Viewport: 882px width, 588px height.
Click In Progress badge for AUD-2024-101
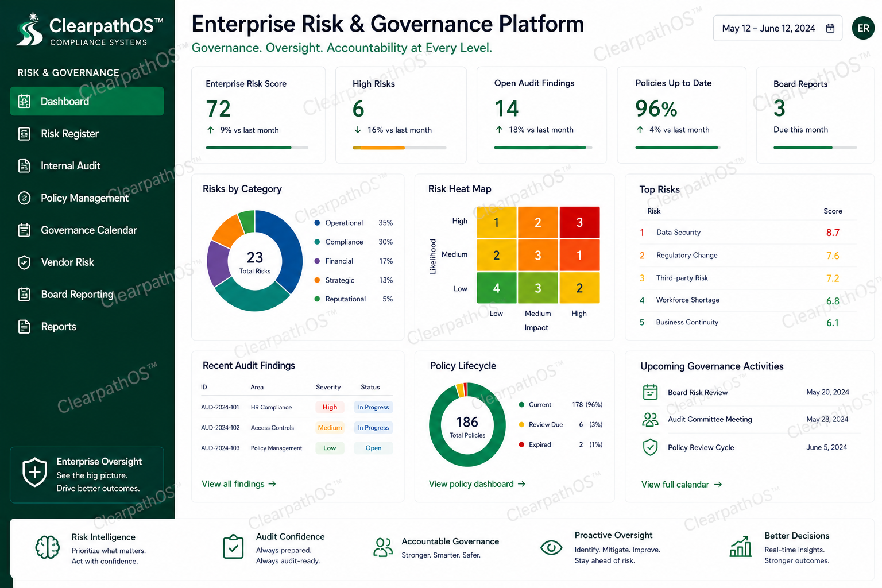(x=373, y=407)
